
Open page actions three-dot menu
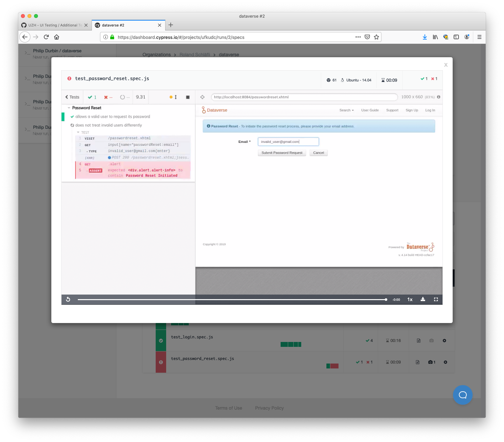click(358, 37)
